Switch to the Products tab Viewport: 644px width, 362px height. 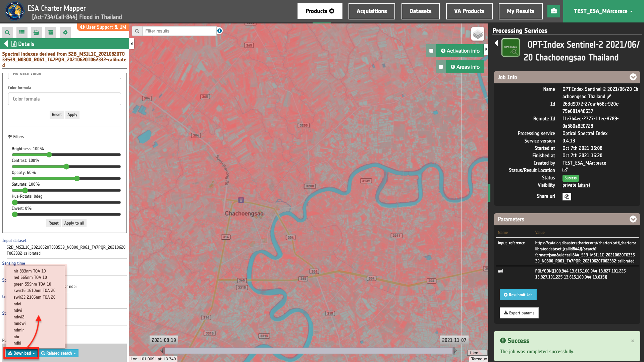pos(320,11)
